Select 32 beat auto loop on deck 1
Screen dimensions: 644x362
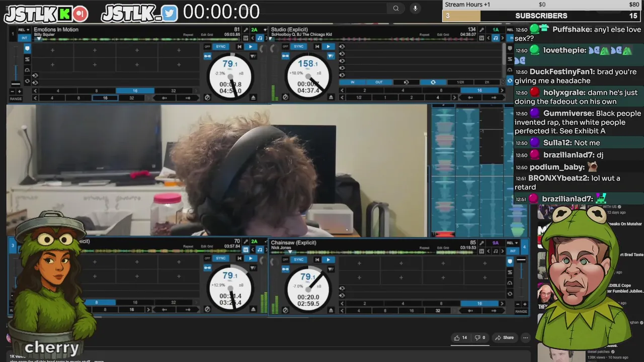(173, 91)
